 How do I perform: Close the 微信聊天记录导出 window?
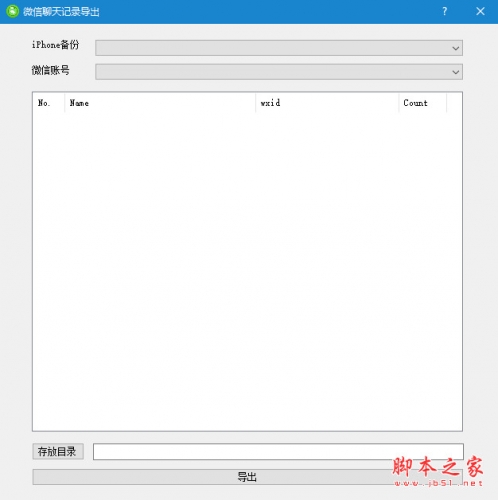click(x=480, y=12)
